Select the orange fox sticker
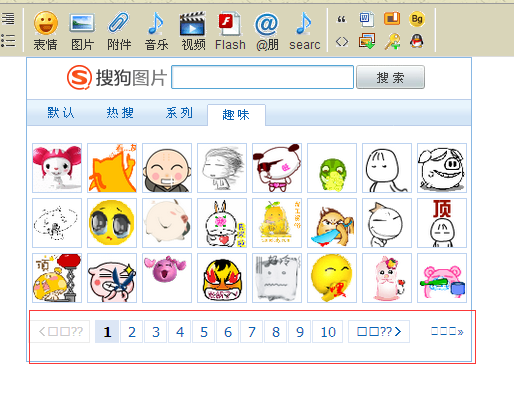The width and height of the screenshot is (514, 418). pos(112,168)
